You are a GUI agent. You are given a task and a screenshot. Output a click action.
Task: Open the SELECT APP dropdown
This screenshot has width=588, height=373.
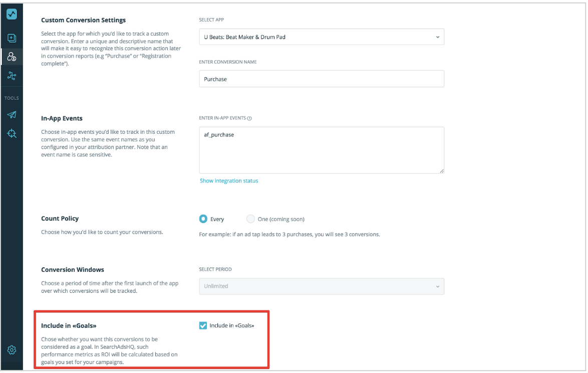[322, 37]
